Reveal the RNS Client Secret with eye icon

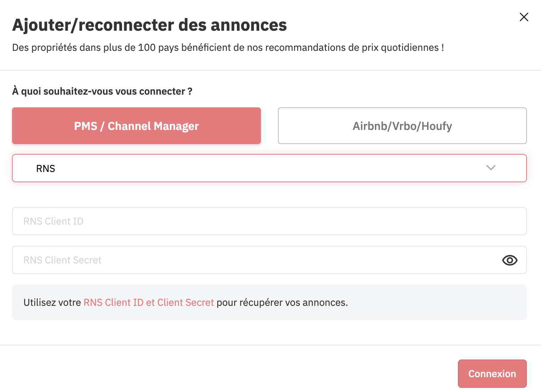[510, 260]
